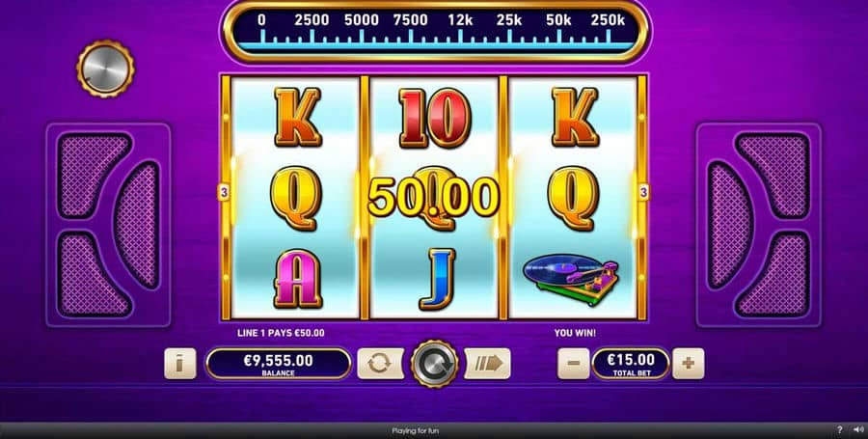Click the 2500 mark on the radio dial

[x=312, y=20]
